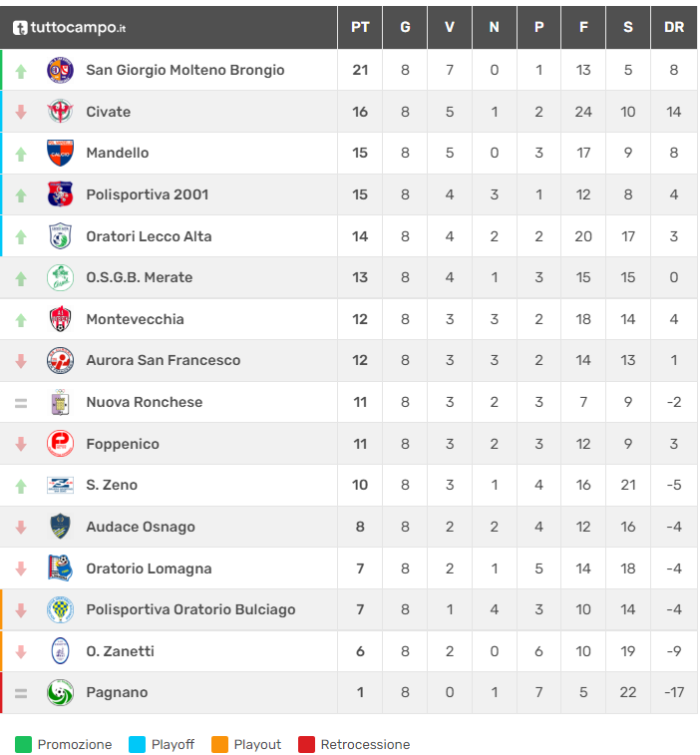700x755 pixels.
Task: Click the up arrow beside Oratori Lecco Alta
Action: click(21, 236)
